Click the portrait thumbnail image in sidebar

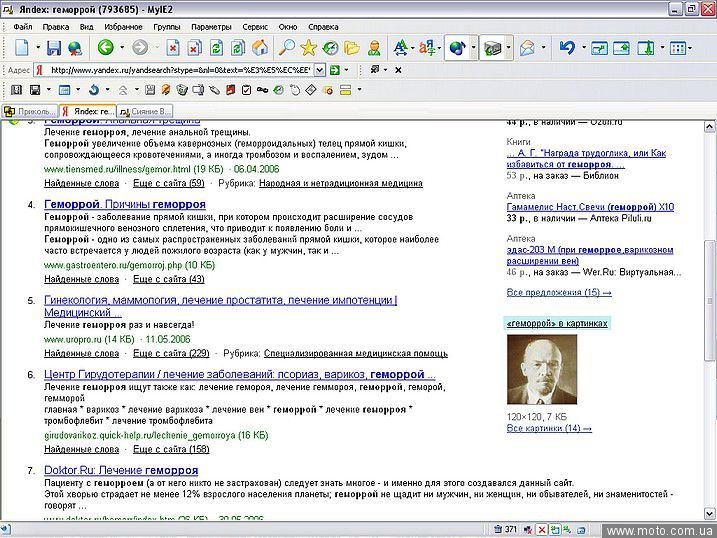(x=542, y=369)
